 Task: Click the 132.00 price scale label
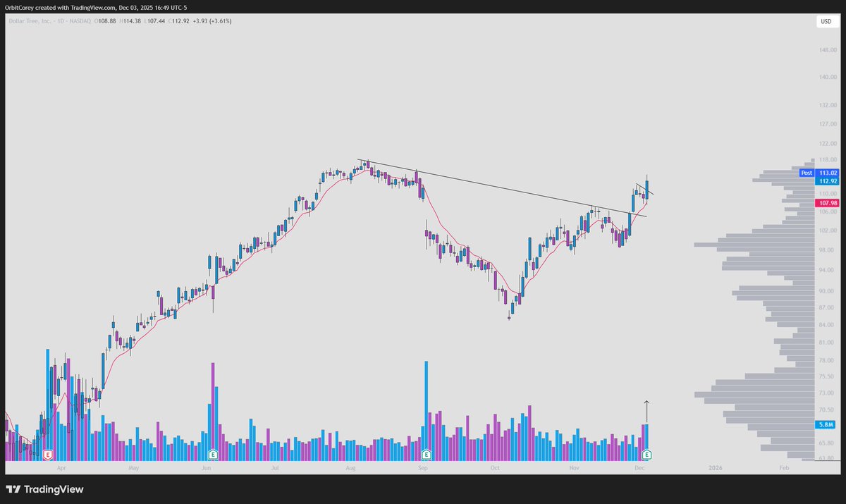coord(828,105)
